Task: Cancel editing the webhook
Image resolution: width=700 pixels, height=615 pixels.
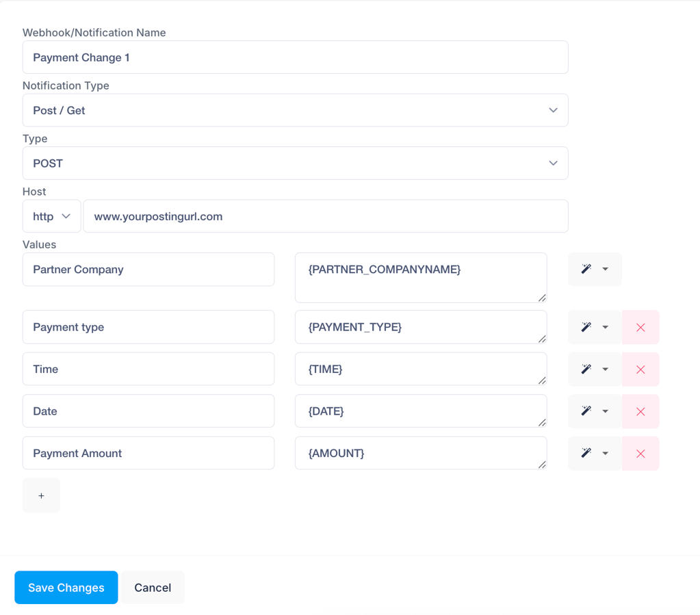Action: point(153,588)
